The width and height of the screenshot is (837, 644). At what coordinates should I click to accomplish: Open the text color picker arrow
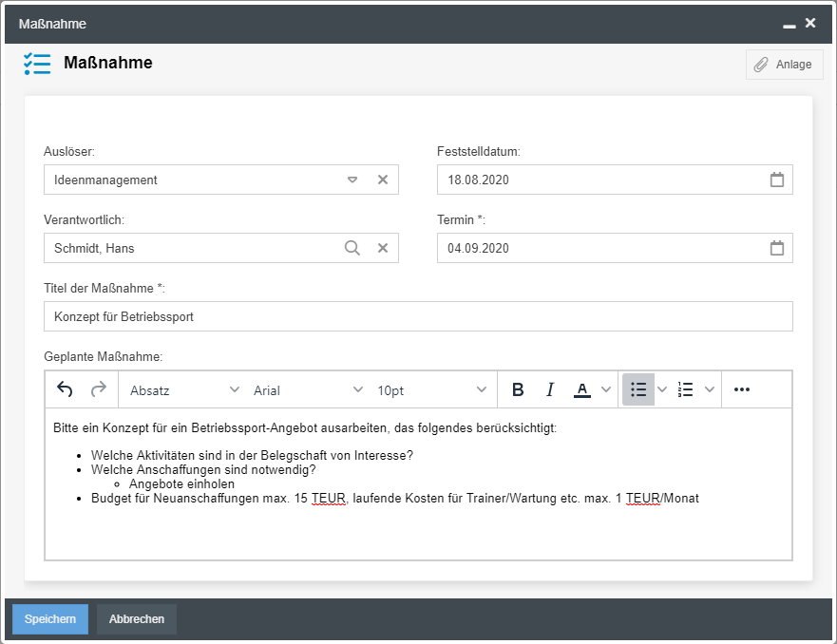point(606,389)
